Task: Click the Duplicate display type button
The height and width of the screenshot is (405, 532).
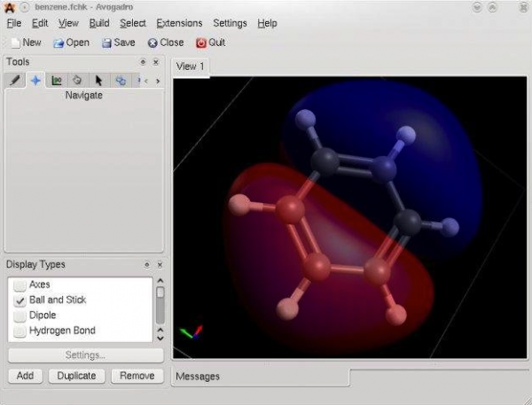Action: pyautogui.click(x=76, y=376)
